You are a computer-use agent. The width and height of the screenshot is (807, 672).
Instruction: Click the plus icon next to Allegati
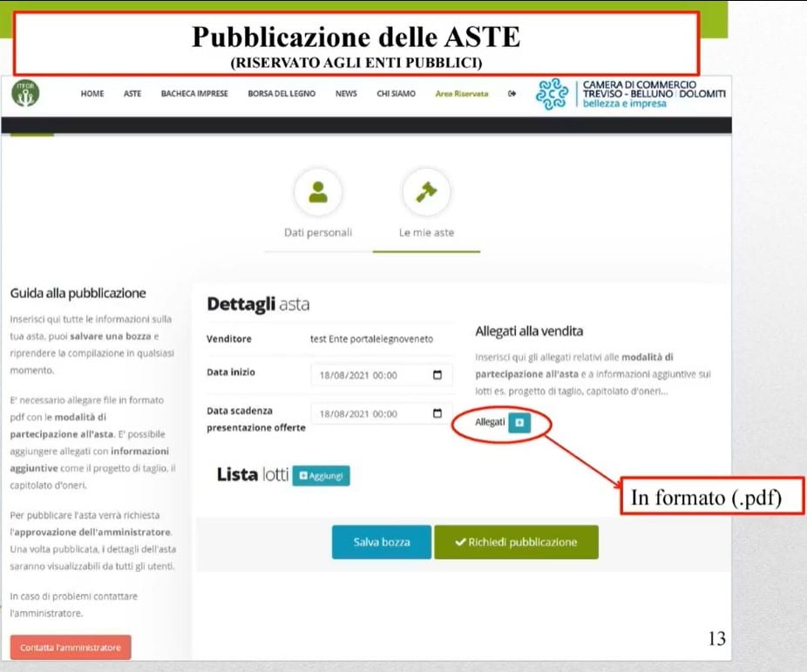pos(519,423)
